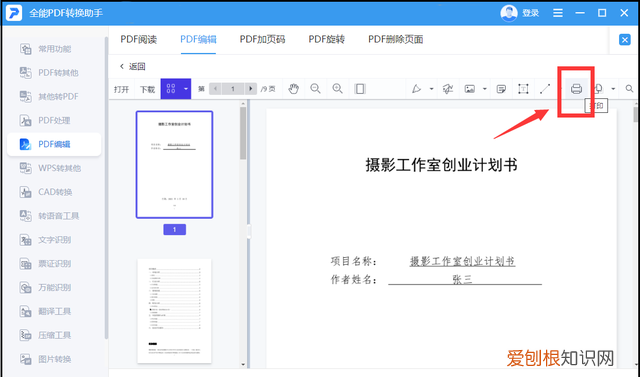640x377 pixels.
Task: Select the text box tool
Action: (523, 89)
